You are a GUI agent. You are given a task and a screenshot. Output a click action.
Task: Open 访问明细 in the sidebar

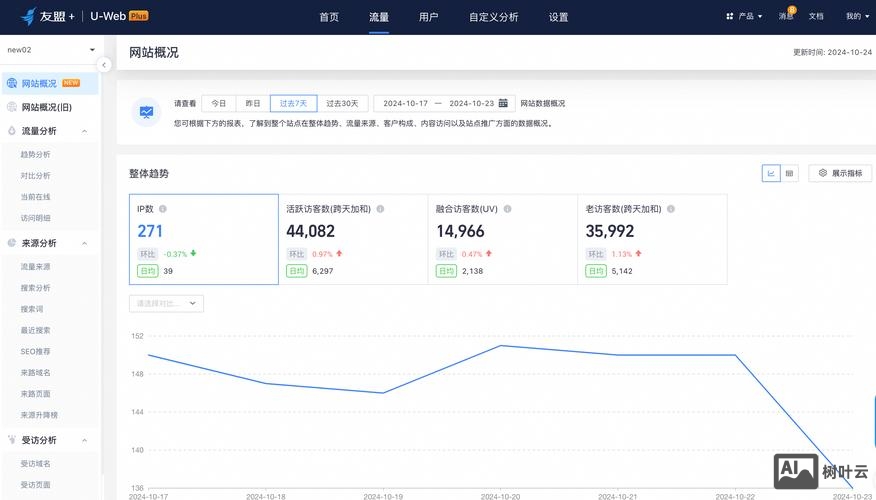pyautogui.click(x=35, y=218)
